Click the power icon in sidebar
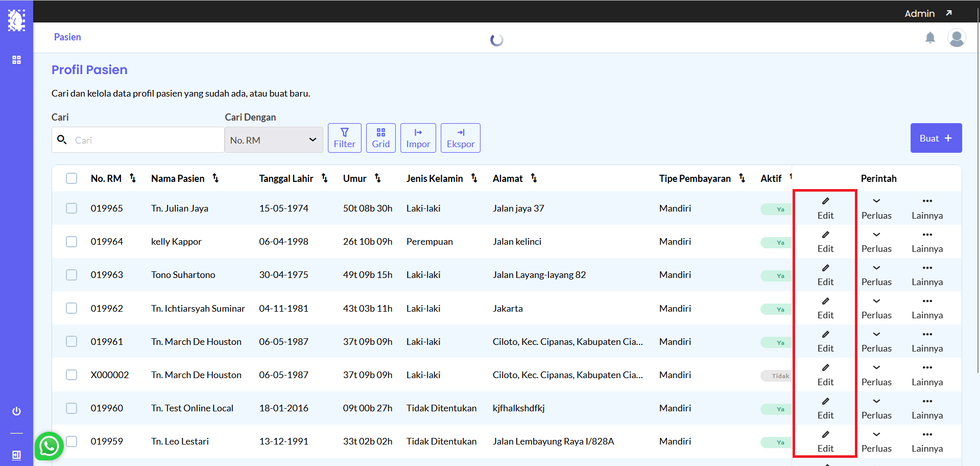Image resolution: width=980 pixels, height=466 pixels. (x=16, y=411)
